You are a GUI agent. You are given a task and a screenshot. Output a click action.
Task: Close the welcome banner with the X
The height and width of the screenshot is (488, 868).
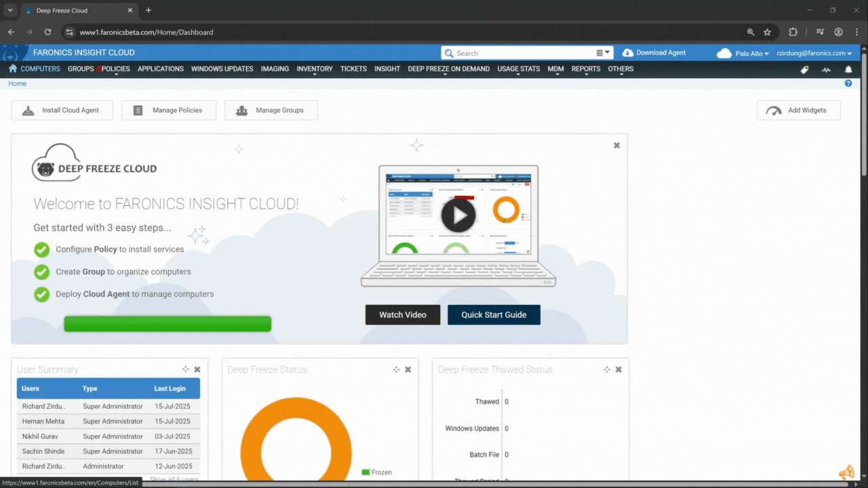(616, 145)
